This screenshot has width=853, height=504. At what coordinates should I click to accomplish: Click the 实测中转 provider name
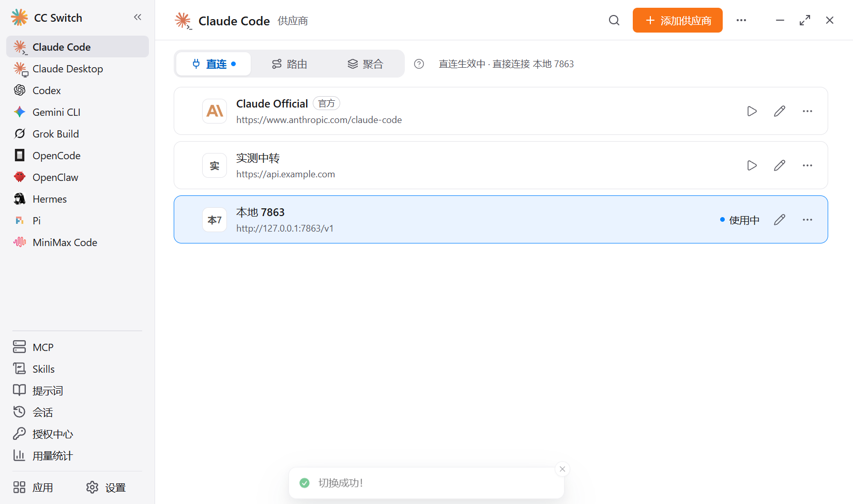tap(258, 158)
